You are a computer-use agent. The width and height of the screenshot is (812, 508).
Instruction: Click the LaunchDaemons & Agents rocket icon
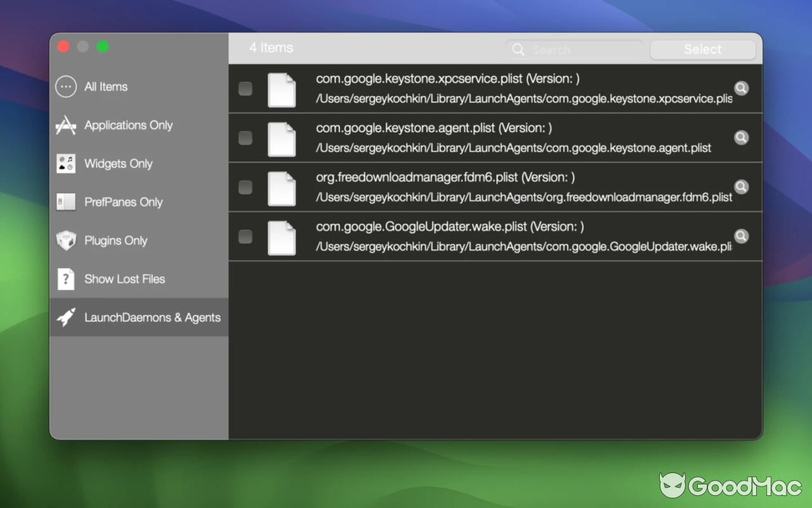click(x=65, y=317)
